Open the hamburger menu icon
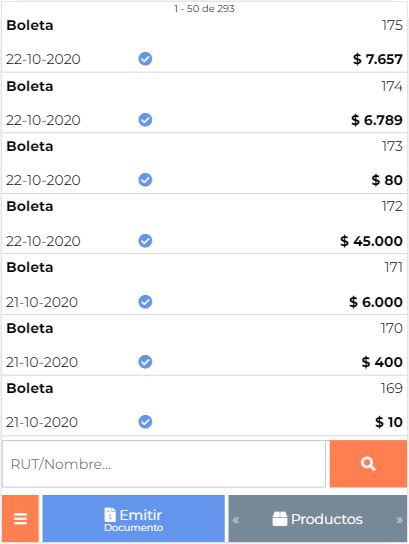Screen dimensions: 409x544 [x=20, y=518]
